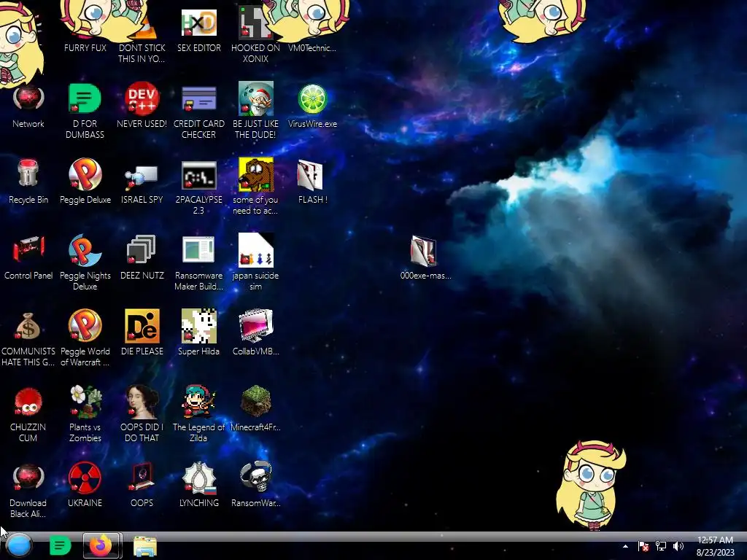Show hidden system tray icons
Viewport: 747px width, 560px height.
(625, 546)
